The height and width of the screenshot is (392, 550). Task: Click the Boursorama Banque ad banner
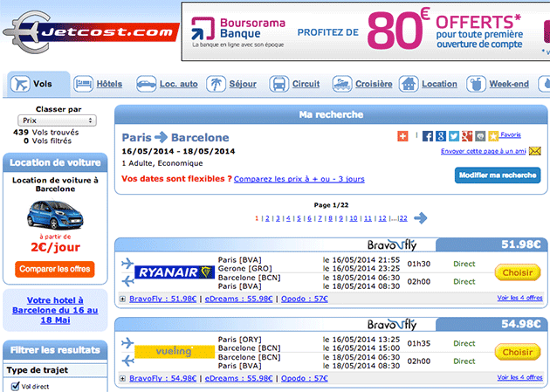(x=366, y=31)
